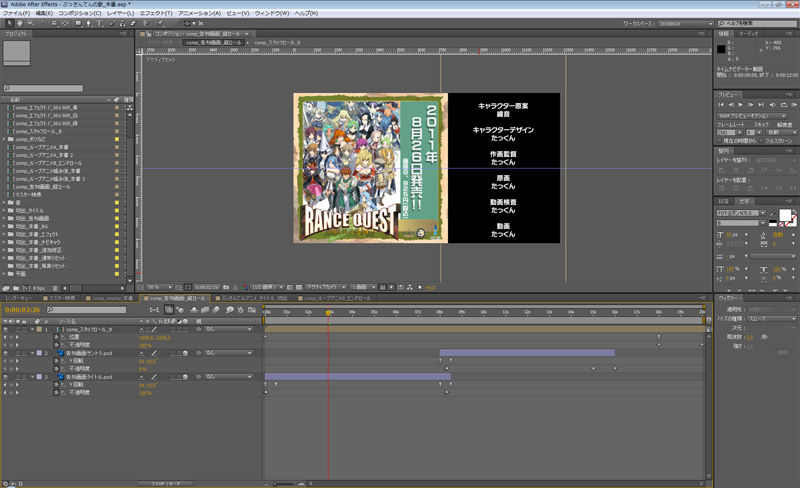Click the スイッチ / モード toggle button

164,482
